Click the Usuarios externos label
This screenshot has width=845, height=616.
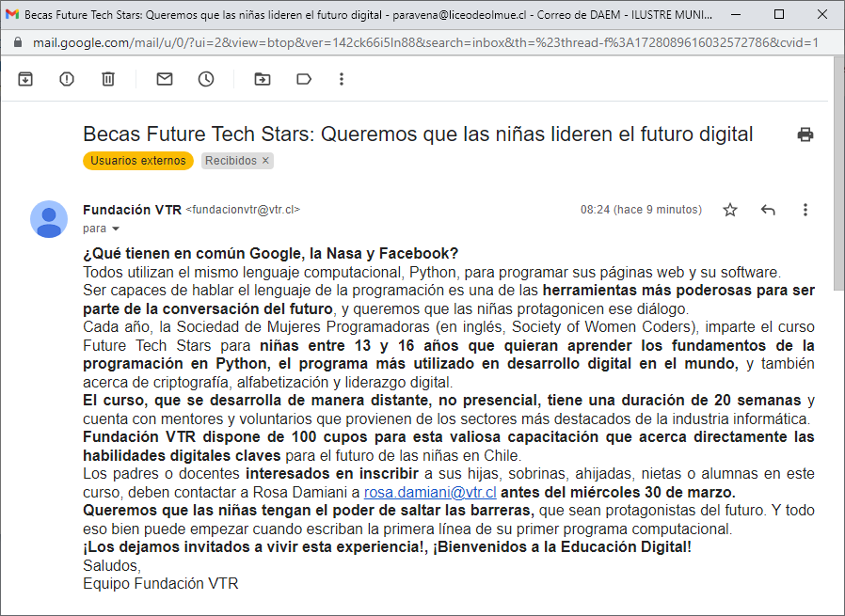[138, 161]
